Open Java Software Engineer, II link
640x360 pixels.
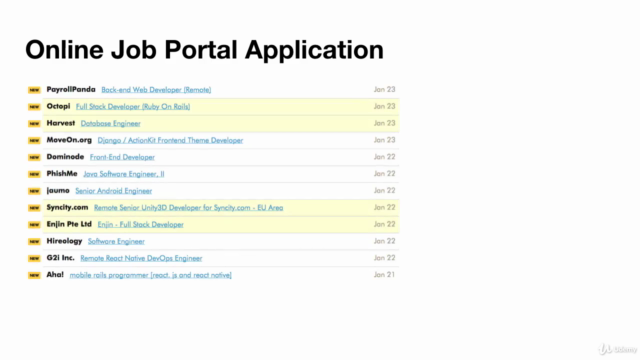coord(124,174)
